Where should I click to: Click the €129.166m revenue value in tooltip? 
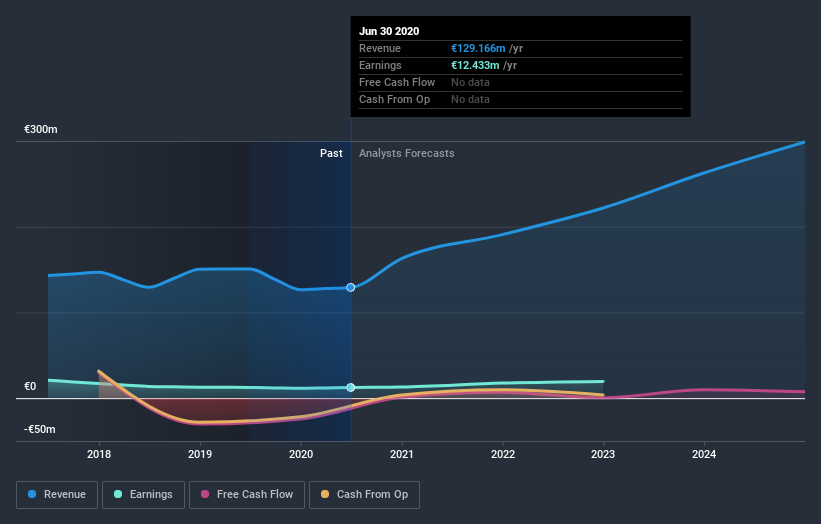(x=478, y=48)
